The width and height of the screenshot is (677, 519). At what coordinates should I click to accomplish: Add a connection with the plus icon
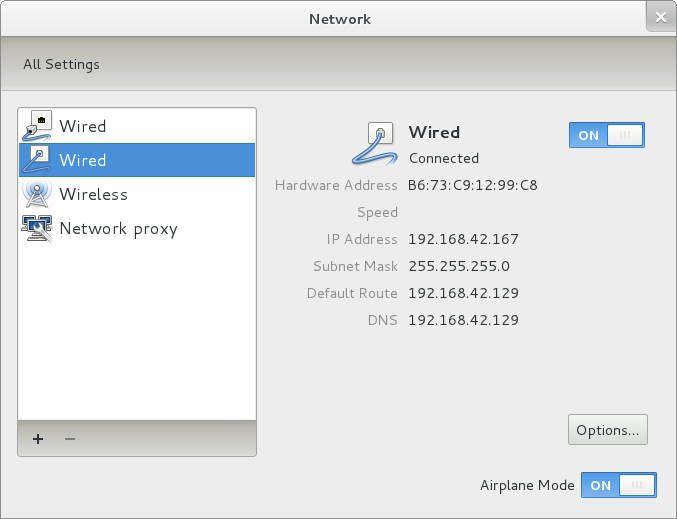pyautogui.click(x=38, y=439)
